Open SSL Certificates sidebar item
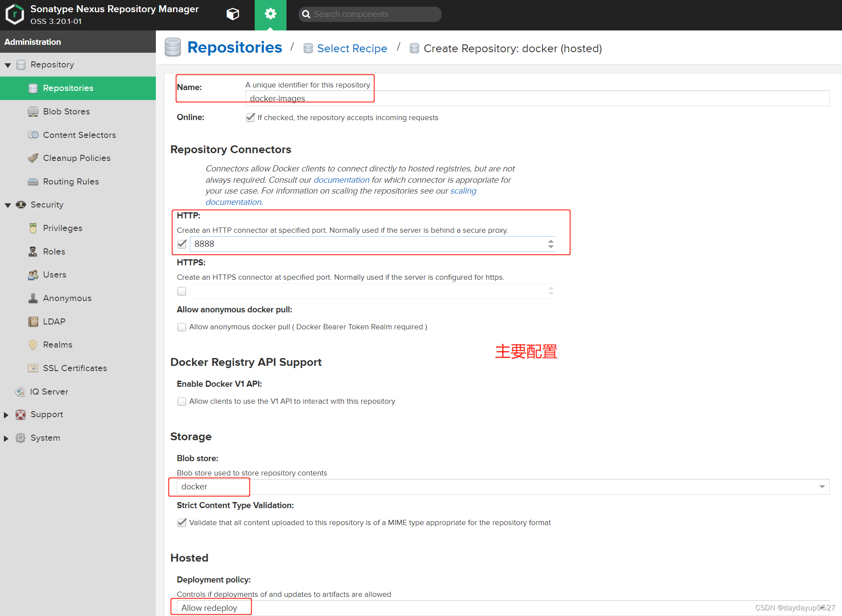The image size is (842, 616). (75, 368)
